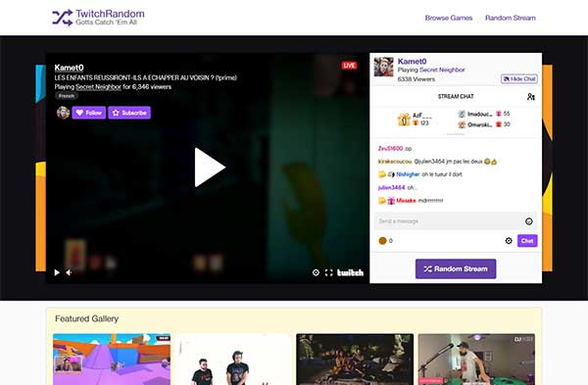Open the chat users list icon

(x=530, y=97)
